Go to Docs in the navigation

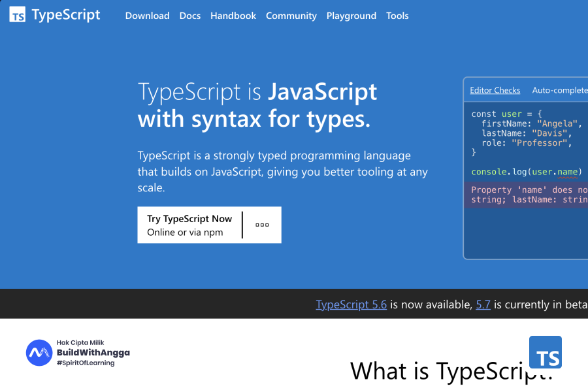pyautogui.click(x=189, y=16)
